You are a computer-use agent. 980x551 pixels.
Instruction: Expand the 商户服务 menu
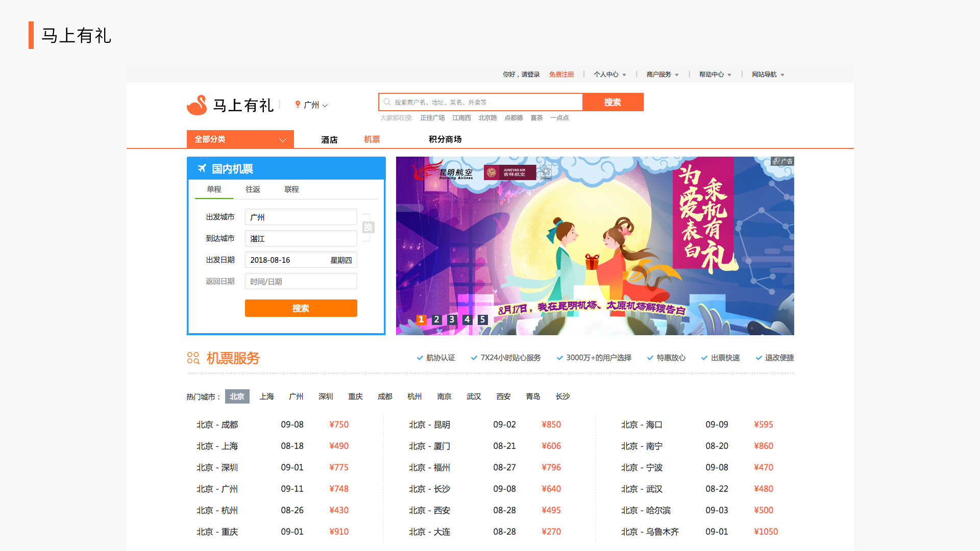663,74
